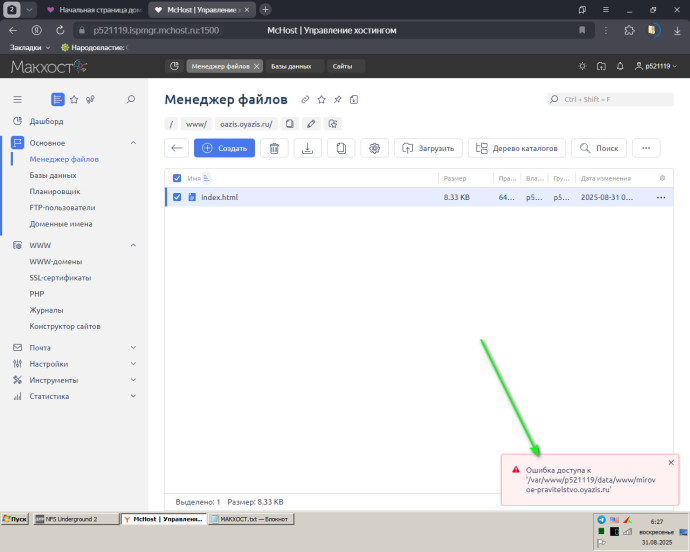Image resolution: width=690 pixels, height=552 pixels.
Task: Click the Загрузить upload button
Action: (428, 148)
